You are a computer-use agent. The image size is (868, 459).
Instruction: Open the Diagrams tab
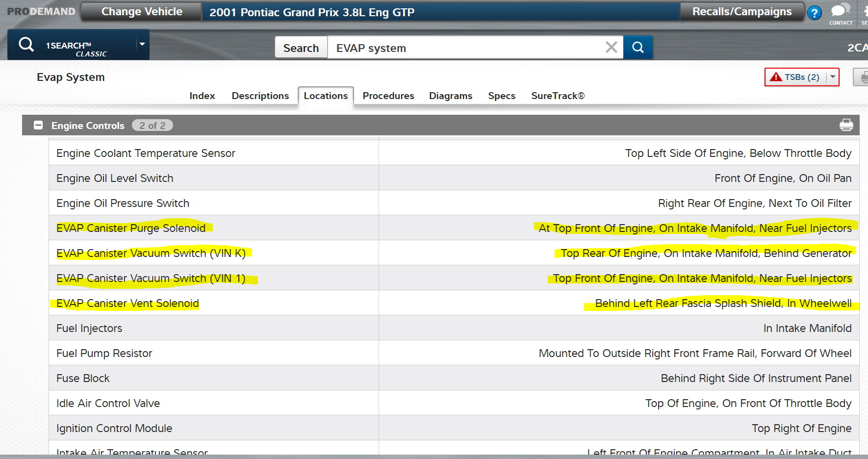pos(451,96)
